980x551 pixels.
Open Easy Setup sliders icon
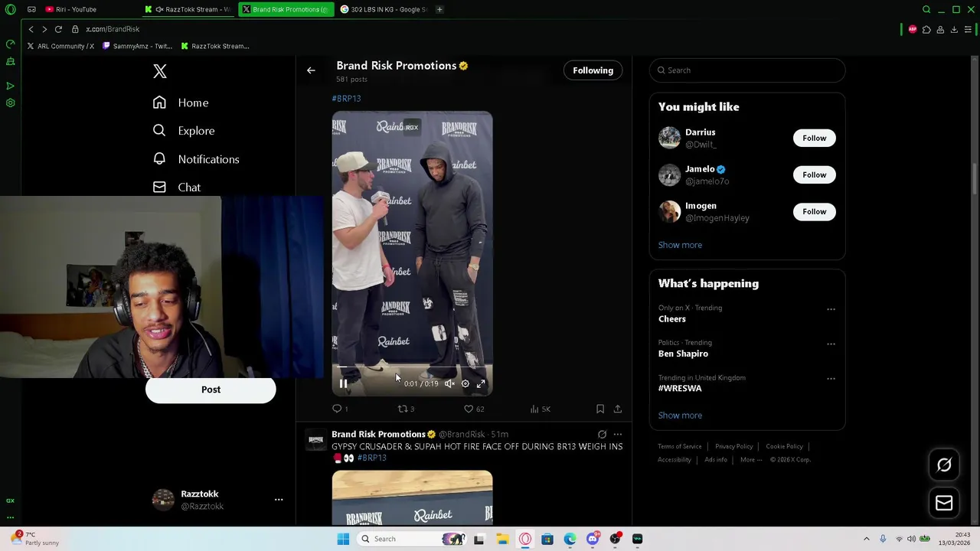(x=968, y=29)
